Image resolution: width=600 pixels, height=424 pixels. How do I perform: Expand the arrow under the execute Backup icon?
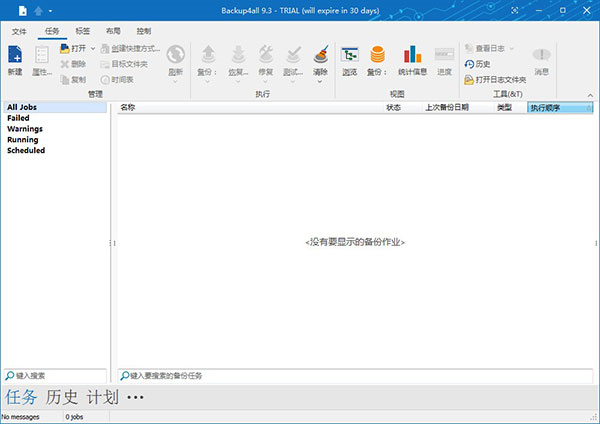pos(207,81)
